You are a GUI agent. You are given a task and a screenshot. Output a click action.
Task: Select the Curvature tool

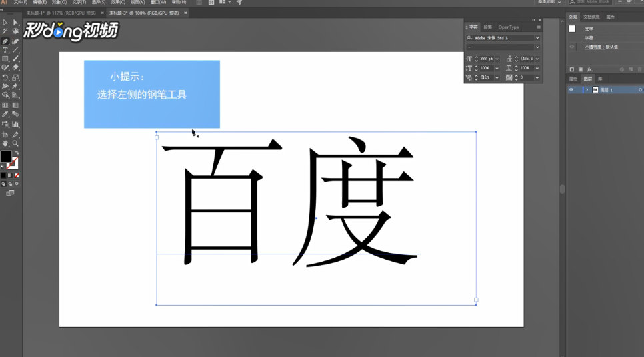point(15,41)
